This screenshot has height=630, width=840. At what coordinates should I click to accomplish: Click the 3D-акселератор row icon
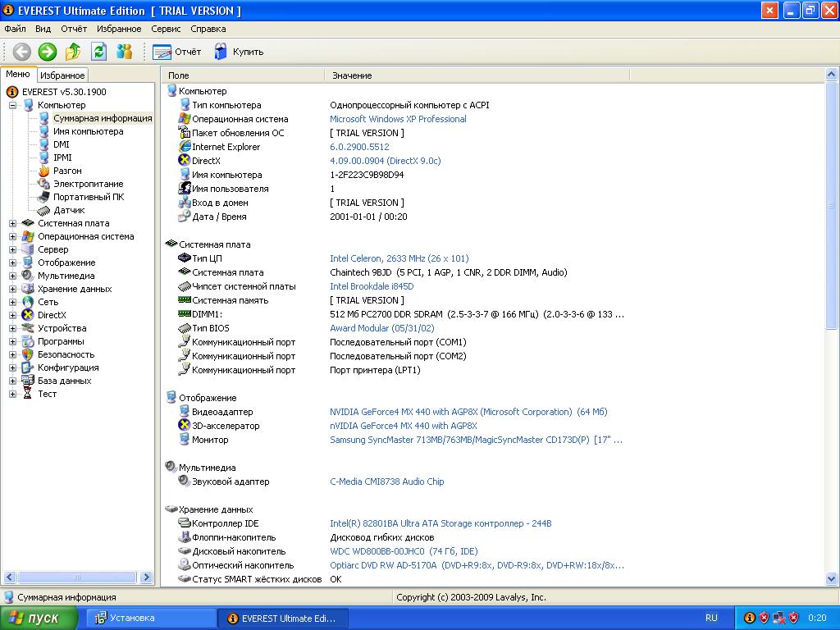185,426
